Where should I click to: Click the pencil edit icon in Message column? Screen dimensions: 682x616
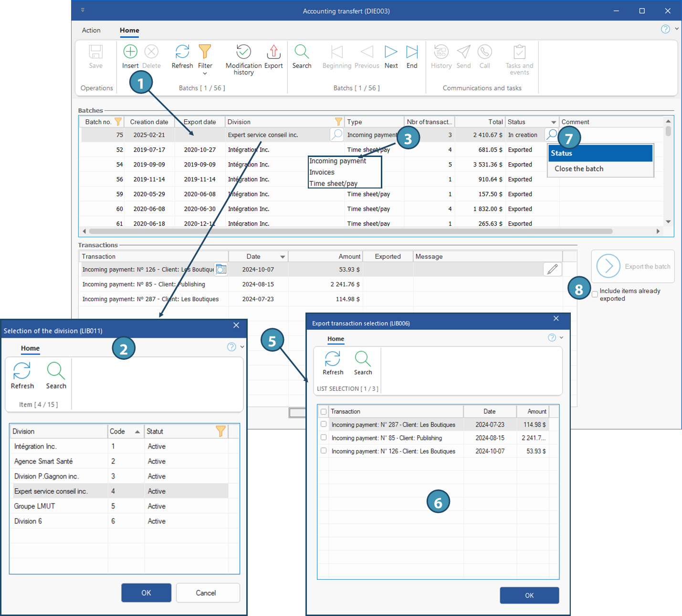[x=552, y=270]
